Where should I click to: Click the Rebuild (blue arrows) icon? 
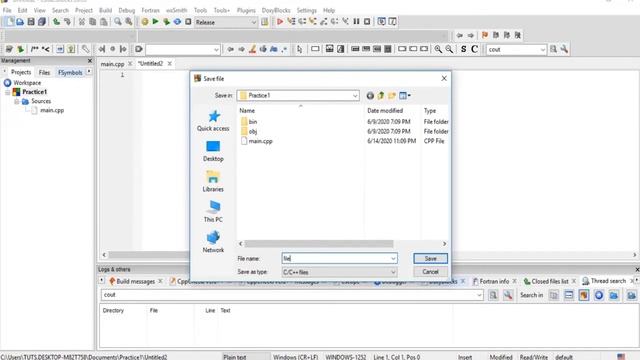tap(177, 22)
